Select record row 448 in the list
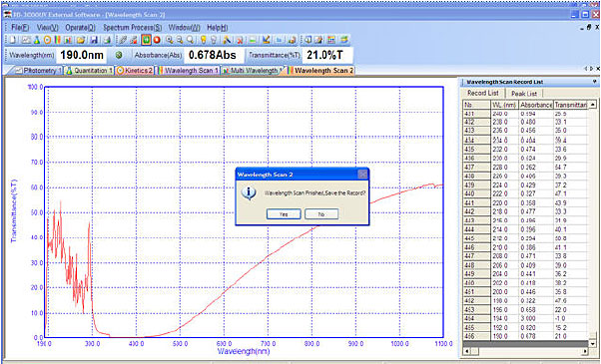601x364 pixels. (525, 265)
